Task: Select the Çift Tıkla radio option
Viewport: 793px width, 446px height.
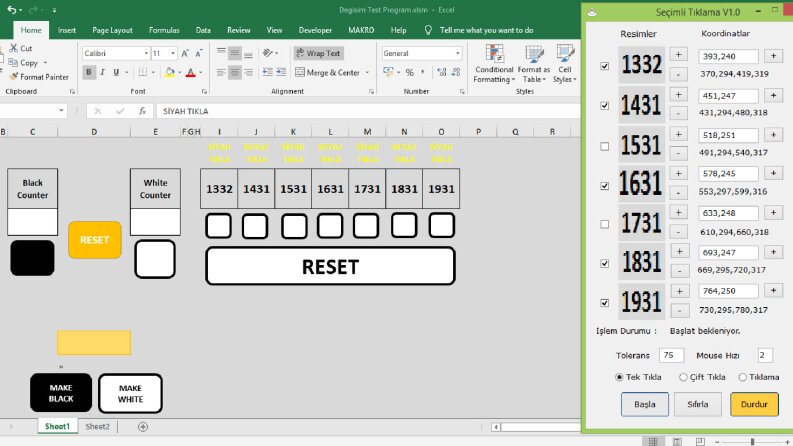Action: [x=683, y=377]
